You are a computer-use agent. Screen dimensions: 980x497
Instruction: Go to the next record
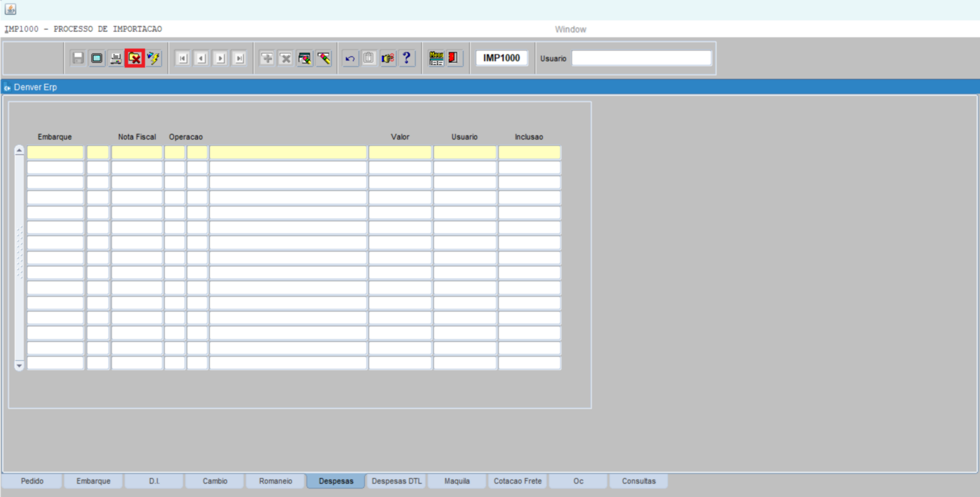pos(220,58)
